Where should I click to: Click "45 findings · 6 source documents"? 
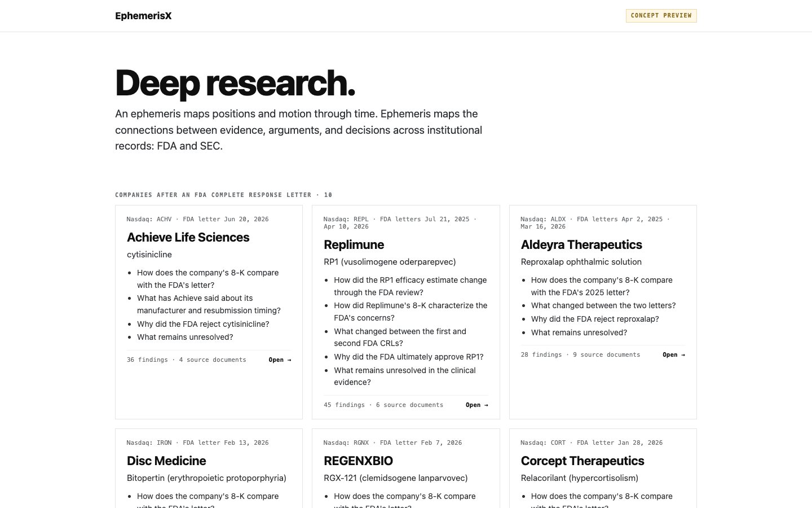pyautogui.click(x=383, y=405)
